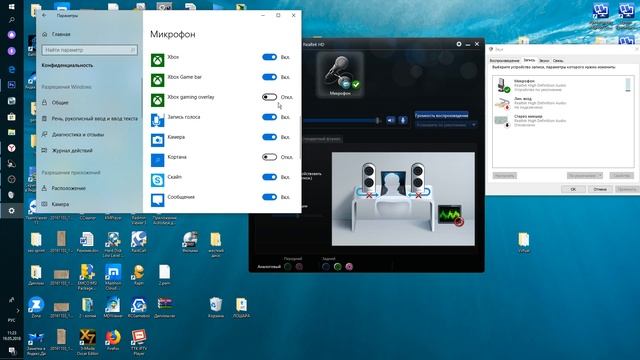
Task: Click the Skype app icon
Action: pyautogui.click(x=158, y=180)
